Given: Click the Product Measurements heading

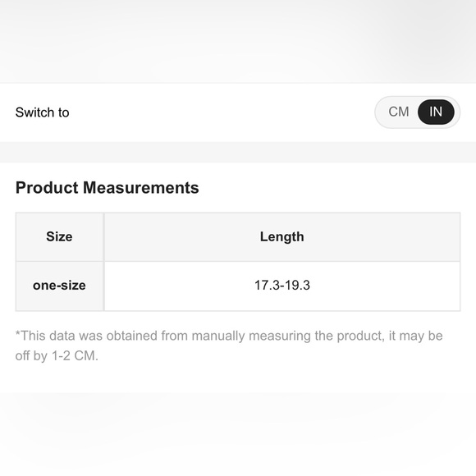Looking at the screenshot, I should tap(108, 188).
